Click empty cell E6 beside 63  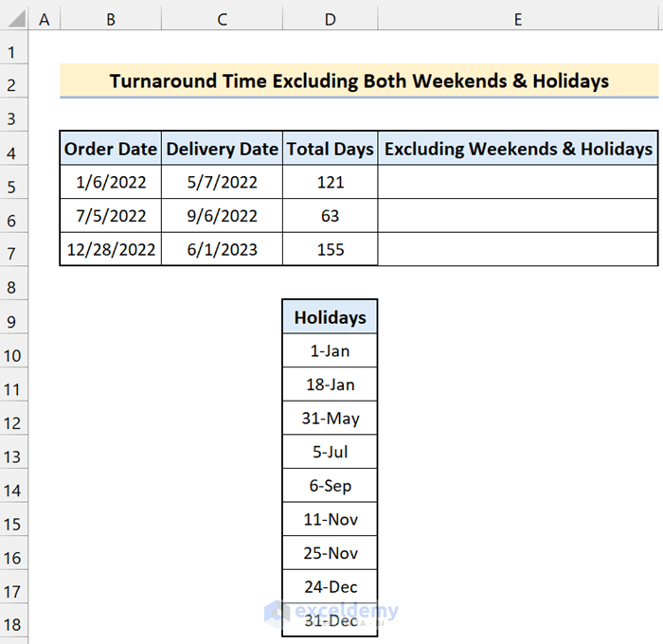[x=518, y=216]
